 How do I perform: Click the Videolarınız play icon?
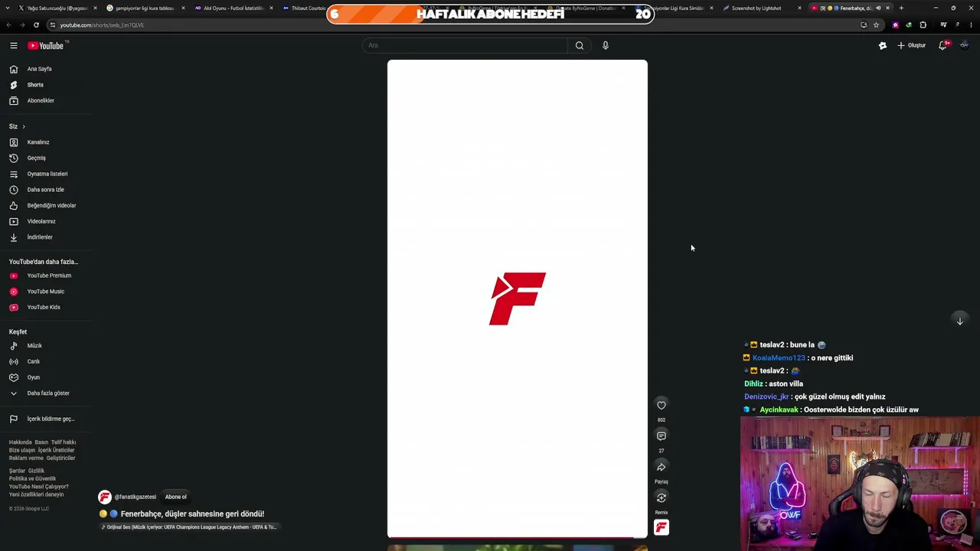(13, 221)
